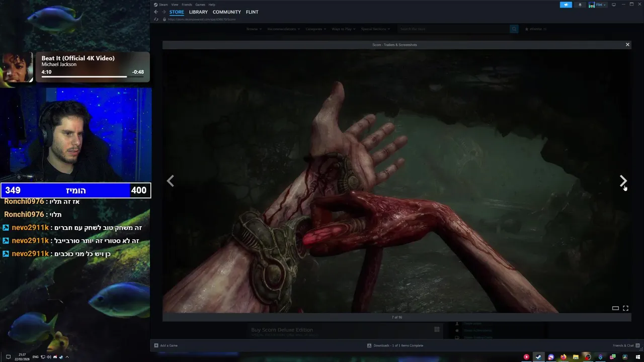Open the FLINT profile tab
This screenshot has width=644, height=362.
(252, 12)
